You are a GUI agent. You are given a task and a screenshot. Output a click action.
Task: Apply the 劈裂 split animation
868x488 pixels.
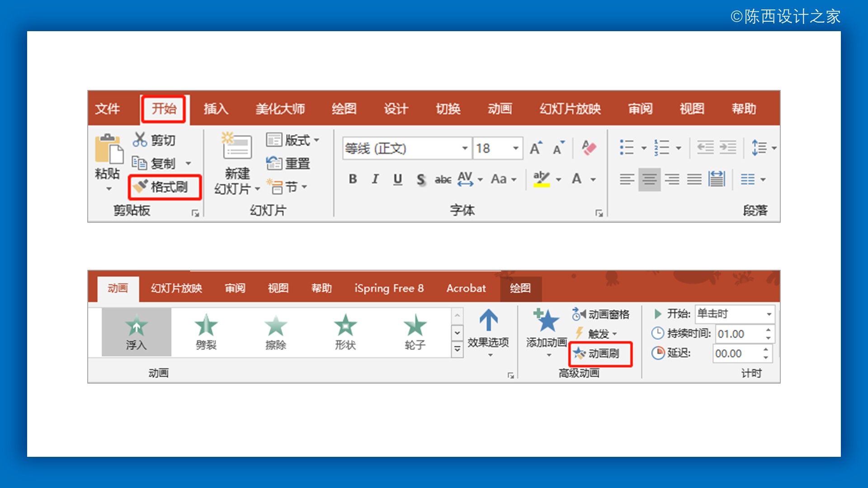click(x=206, y=332)
